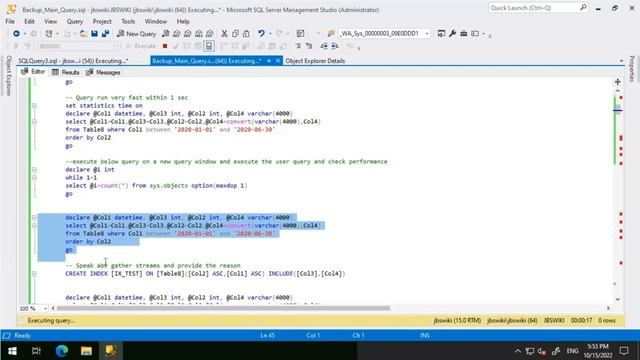Click the Find in Files folder icon
Image resolution: width=640 pixels, height=360 pixels.
coord(331,33)
